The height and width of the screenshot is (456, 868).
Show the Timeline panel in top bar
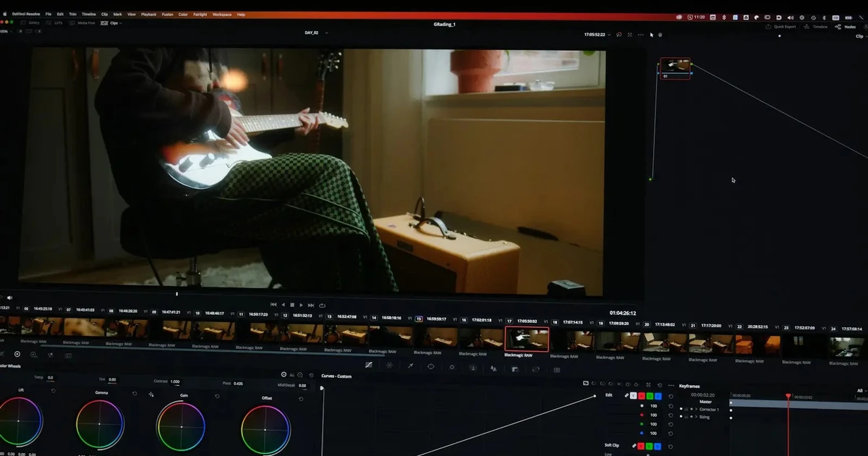(x=819, y=27)
